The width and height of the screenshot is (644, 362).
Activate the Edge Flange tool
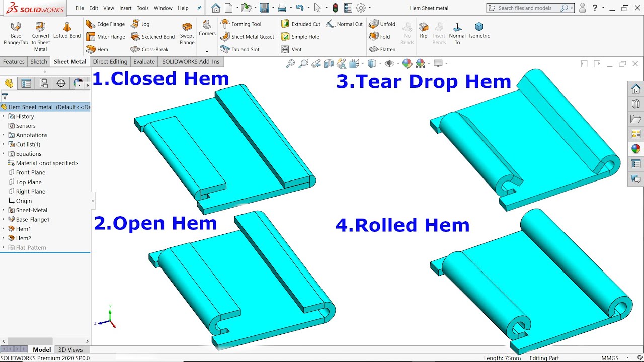tap(105, 24)
